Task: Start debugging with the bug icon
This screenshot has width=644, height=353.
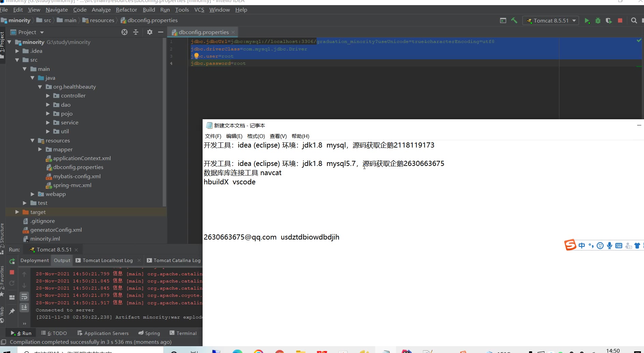Action: click(x=598, y=21)
